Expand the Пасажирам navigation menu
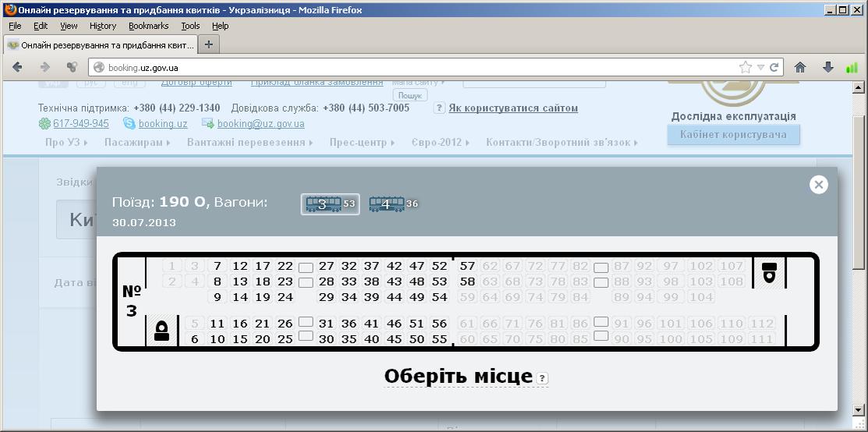 (137, 143)
